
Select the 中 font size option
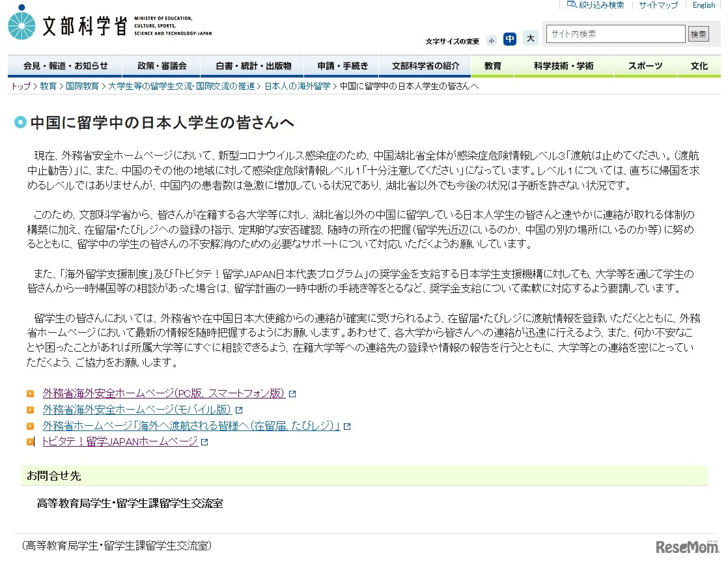[511, 39]
